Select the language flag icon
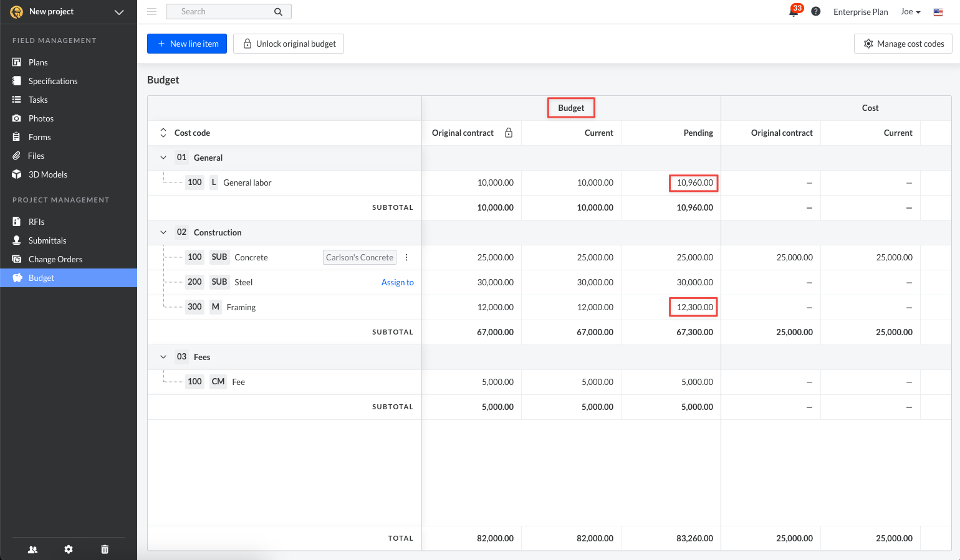Screen dimensions: 960x560 (938, 12)
